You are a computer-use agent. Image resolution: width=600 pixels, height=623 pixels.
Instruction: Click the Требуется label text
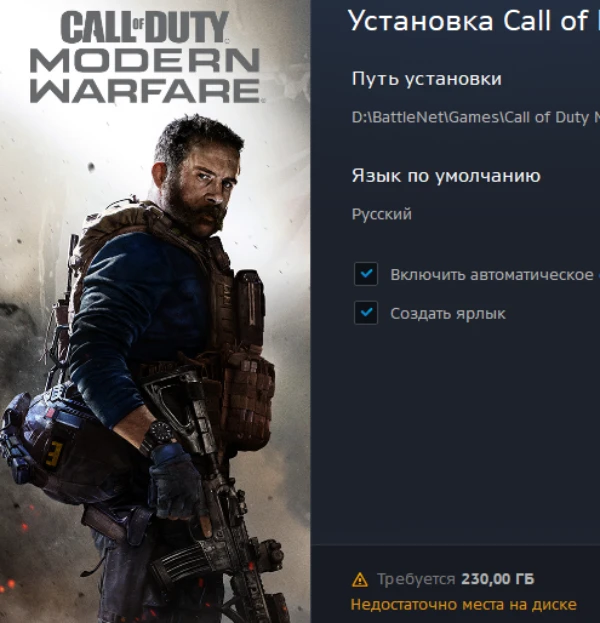click(416, 579)
